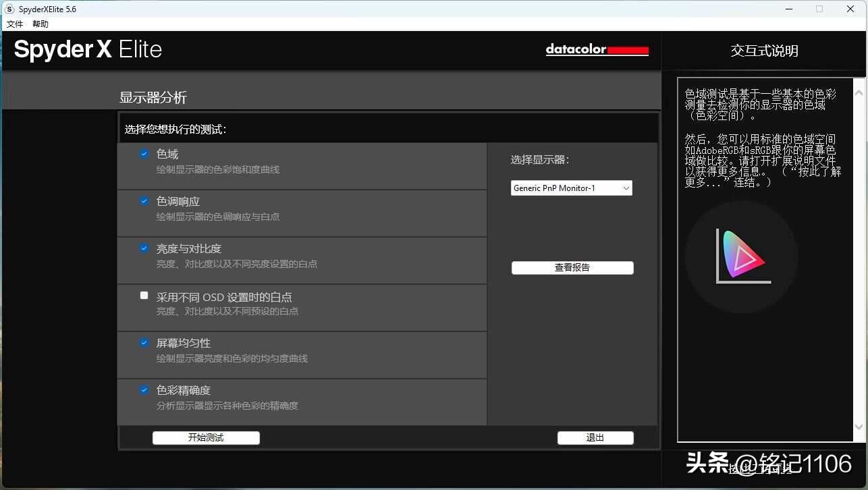
Task: Disable the 屏幕均匀性 test
Action: (144, 342)
